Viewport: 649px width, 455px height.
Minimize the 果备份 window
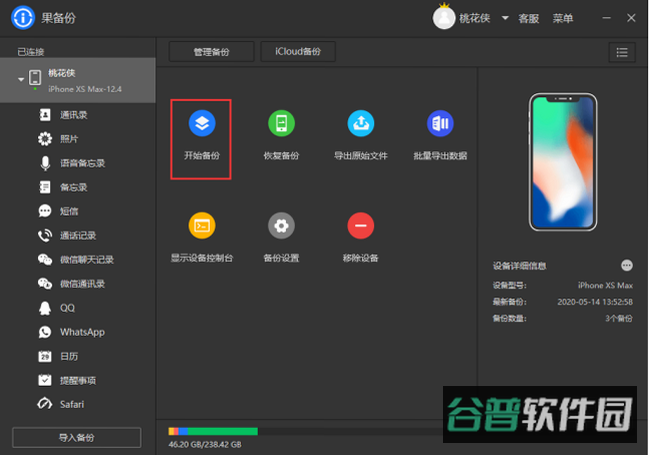click(x=606, y=18)
